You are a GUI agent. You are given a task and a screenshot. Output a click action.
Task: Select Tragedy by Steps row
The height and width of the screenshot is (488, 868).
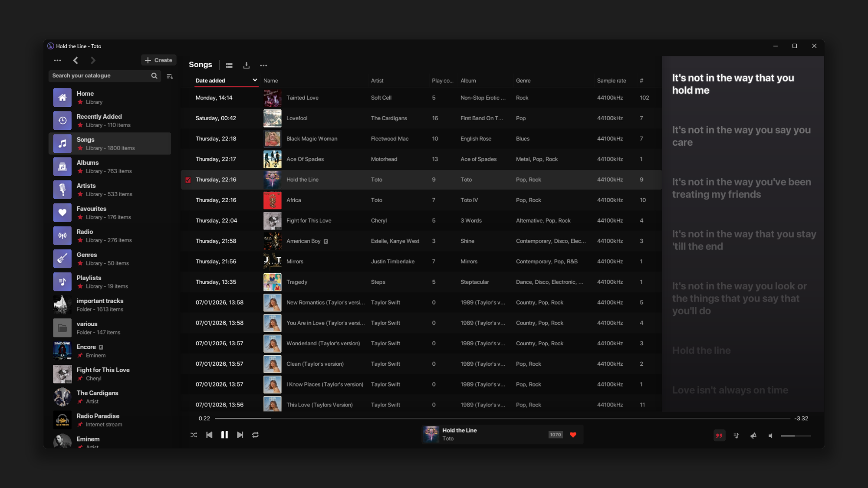[x=421, y=282]
